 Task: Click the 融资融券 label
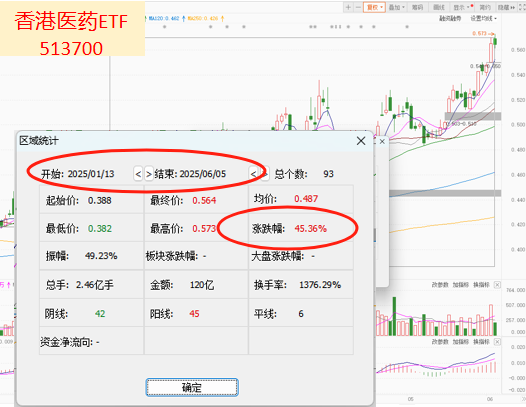pos(450,18)
